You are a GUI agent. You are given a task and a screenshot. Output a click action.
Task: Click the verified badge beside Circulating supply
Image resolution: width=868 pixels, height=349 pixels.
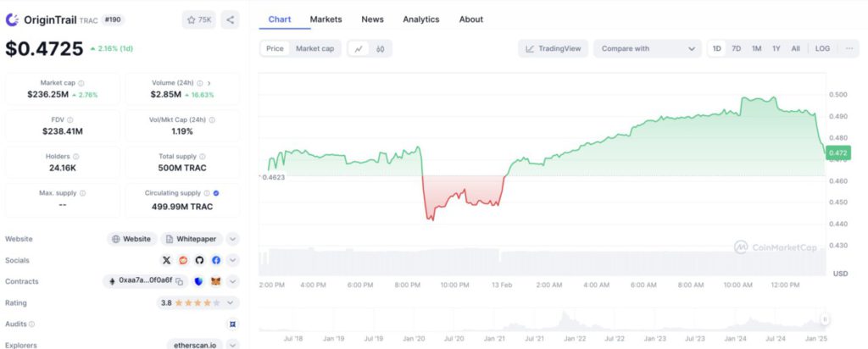point(216,193)
